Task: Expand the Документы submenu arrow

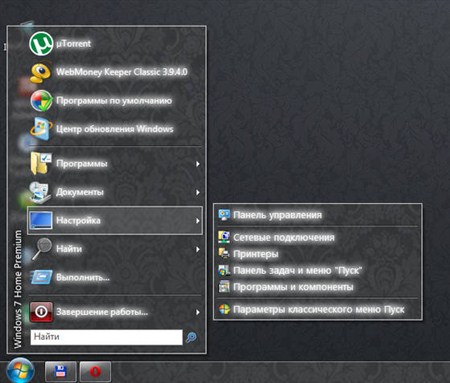Action: (x=198, y=192)
